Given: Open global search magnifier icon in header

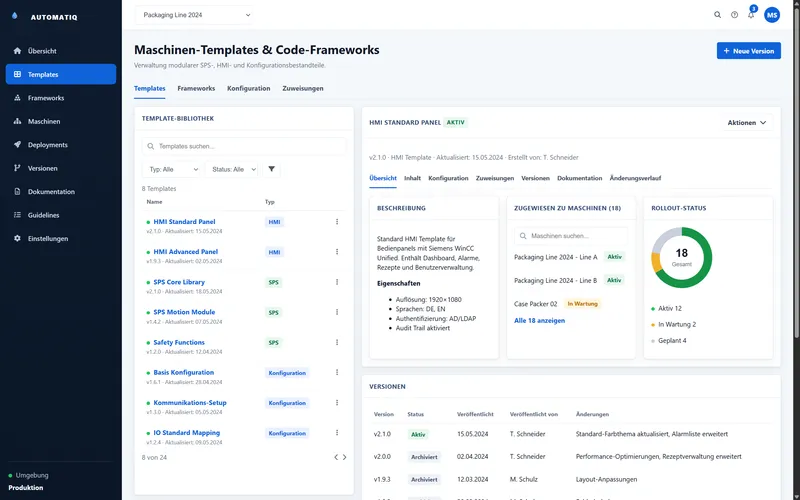Looking at the screenshot, I should click(717, 15).
